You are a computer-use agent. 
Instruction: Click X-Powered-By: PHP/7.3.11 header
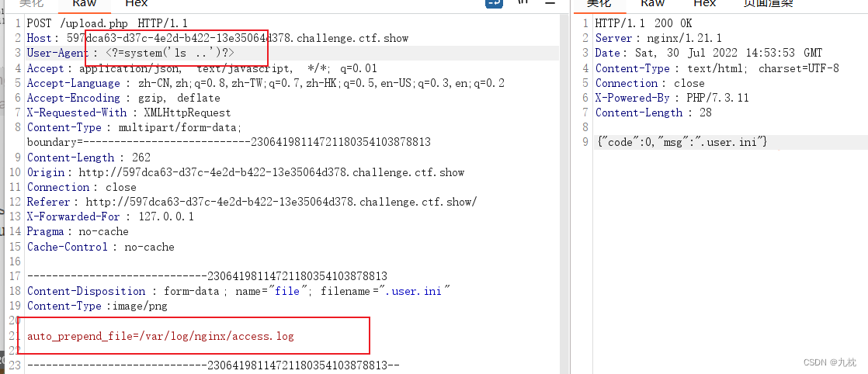point(672,99)
